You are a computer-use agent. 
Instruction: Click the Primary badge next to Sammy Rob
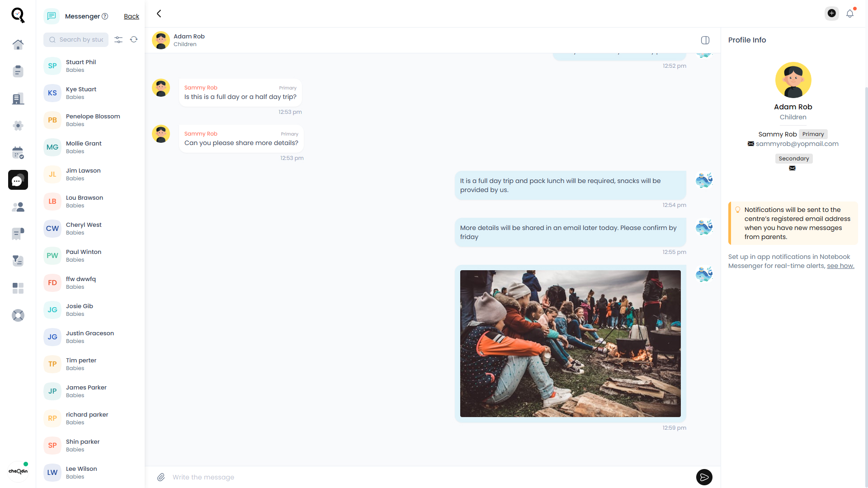(813, 134)
